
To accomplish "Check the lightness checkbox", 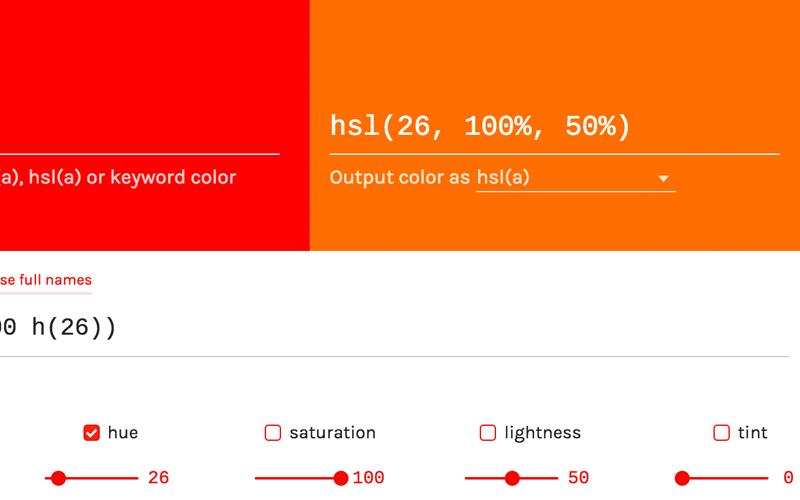I will [x=488, y=433].
